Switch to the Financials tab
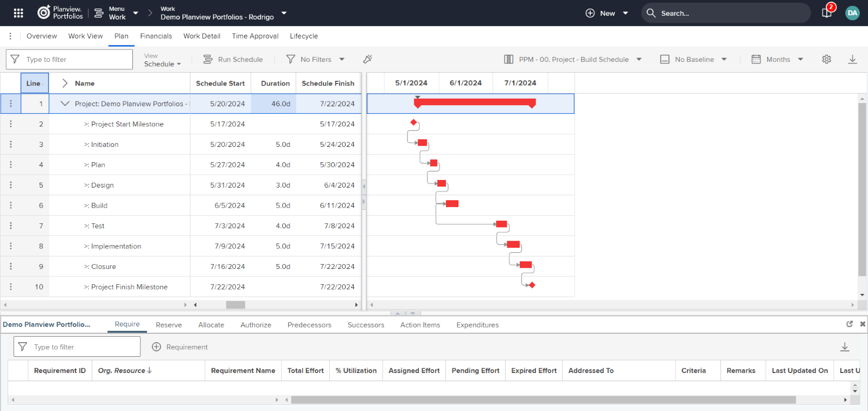This screenshot has width=868, height=411. click(x=156, y=36)
